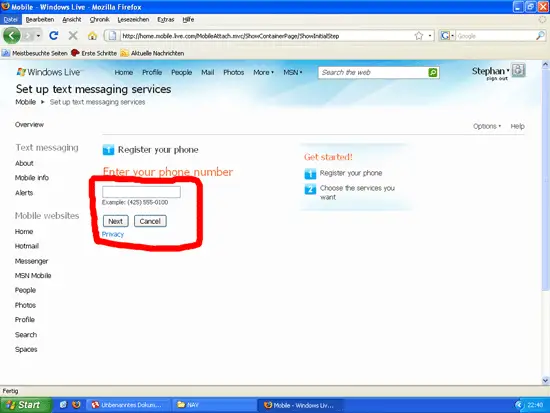Open the Help link

coord(517,126)
